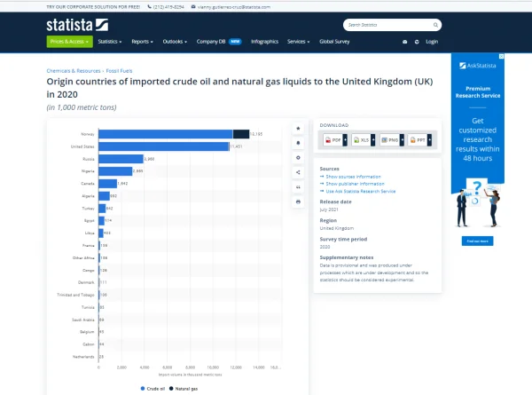Image resolution: width=532 pixels, height=395 pixels.
Task: Download chart as PPT
Action: (x=418, y=140)
